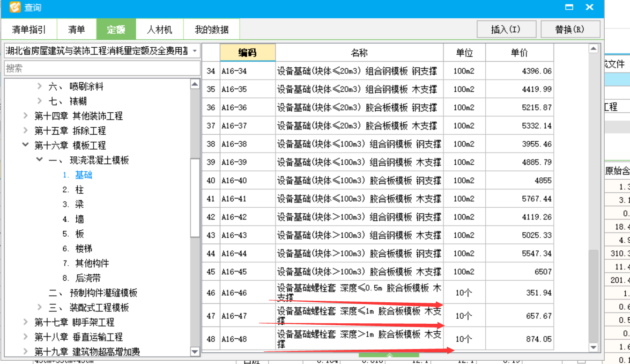Select code cell A16-40
The image size is (630, 364).
click(x=248, y=181)
